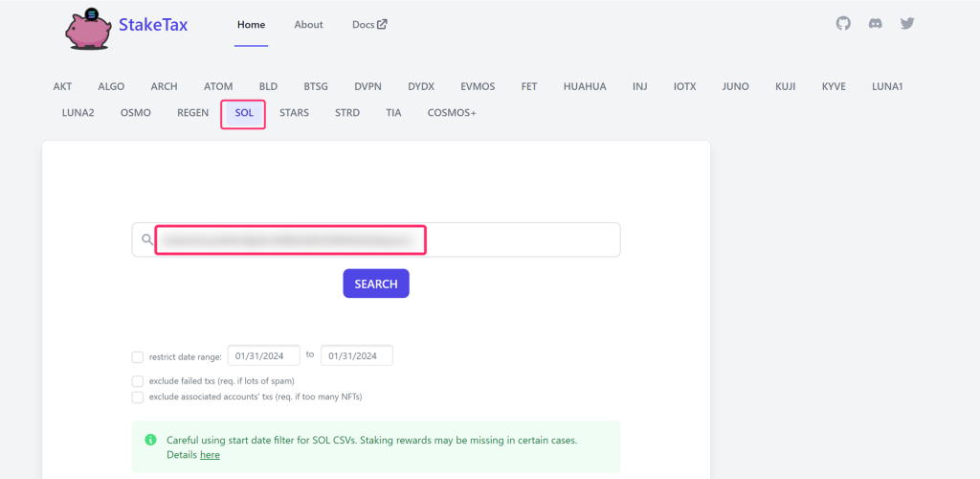
Task: Choose the COSMOS+ chain tab
Action: click(452, 113)
